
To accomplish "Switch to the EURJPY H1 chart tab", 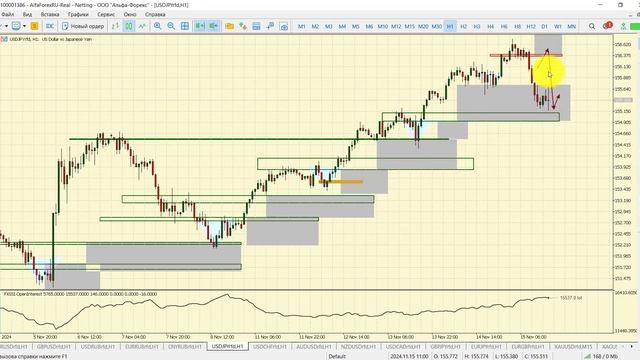I will (486, 347).
